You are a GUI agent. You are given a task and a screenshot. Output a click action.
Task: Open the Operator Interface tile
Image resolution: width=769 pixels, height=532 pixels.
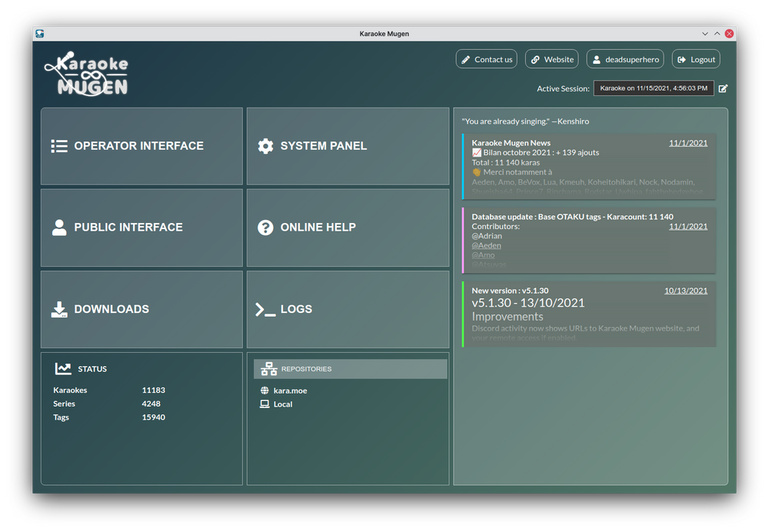click(141, 146)
